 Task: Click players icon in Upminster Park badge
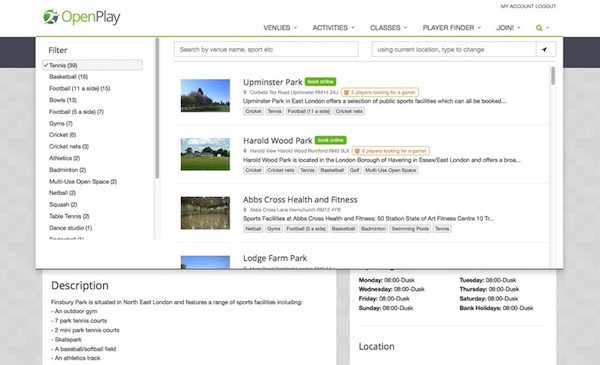(x=346, y=92)
